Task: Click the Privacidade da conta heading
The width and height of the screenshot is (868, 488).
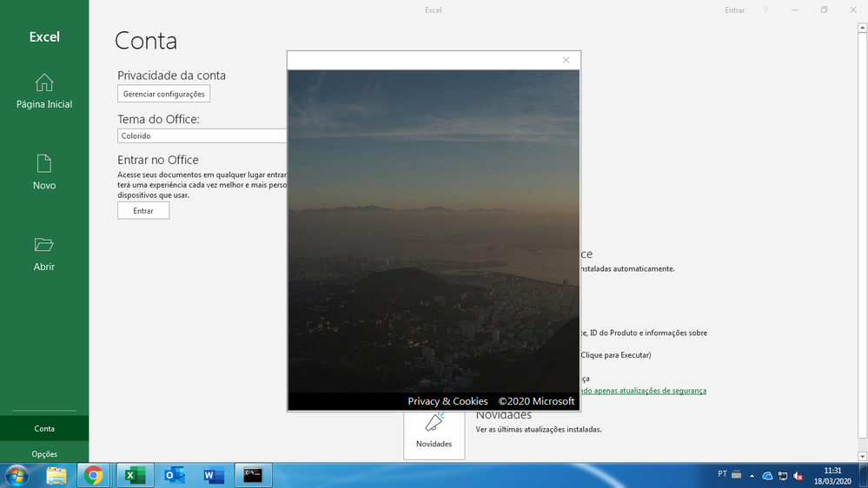Action: [x=172, y=76]
